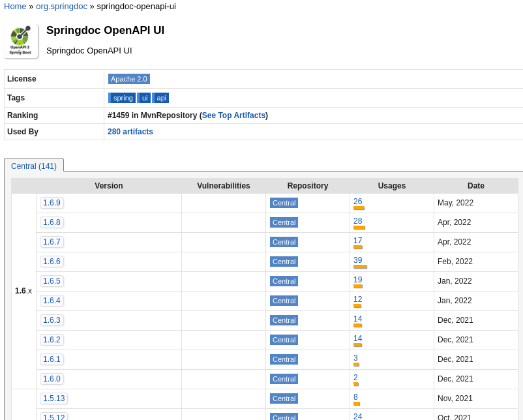The width and height of the screenshot is (523, 420).
Task: Go to Home breadcrumb link
Action: pos(15,7)
